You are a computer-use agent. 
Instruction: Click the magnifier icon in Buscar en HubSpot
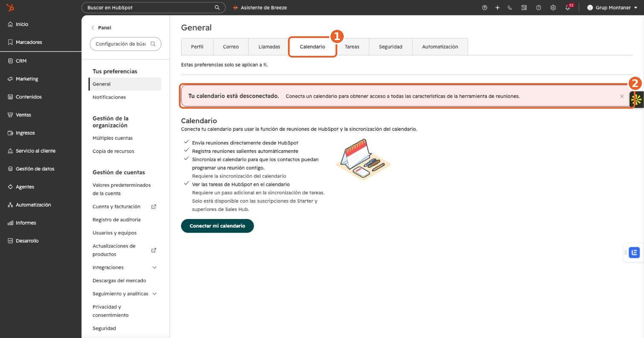click(217, 8)
